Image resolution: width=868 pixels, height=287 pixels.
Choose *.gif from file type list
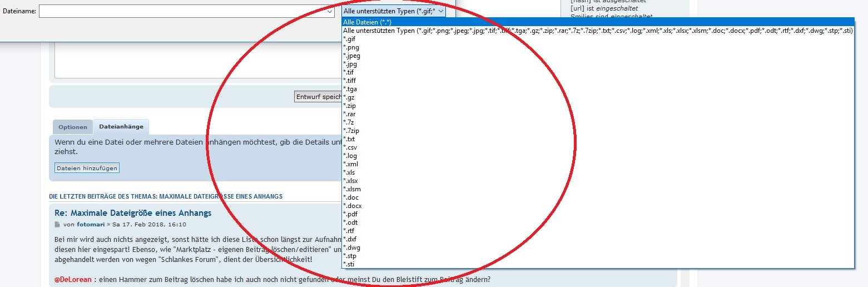point(350,39)
